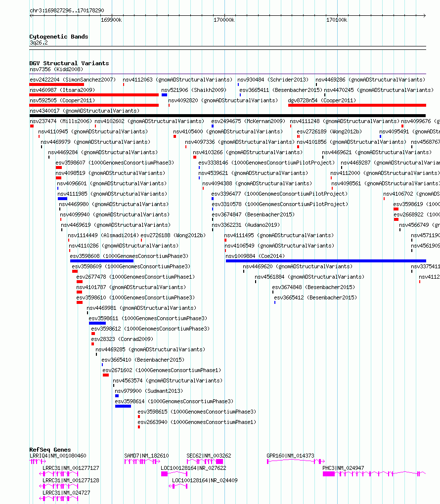Click the chr3:169827296..170178290 coordinates label
This screenshot has width=440, height=504.
pyautogui.click(x=67, y=10)
